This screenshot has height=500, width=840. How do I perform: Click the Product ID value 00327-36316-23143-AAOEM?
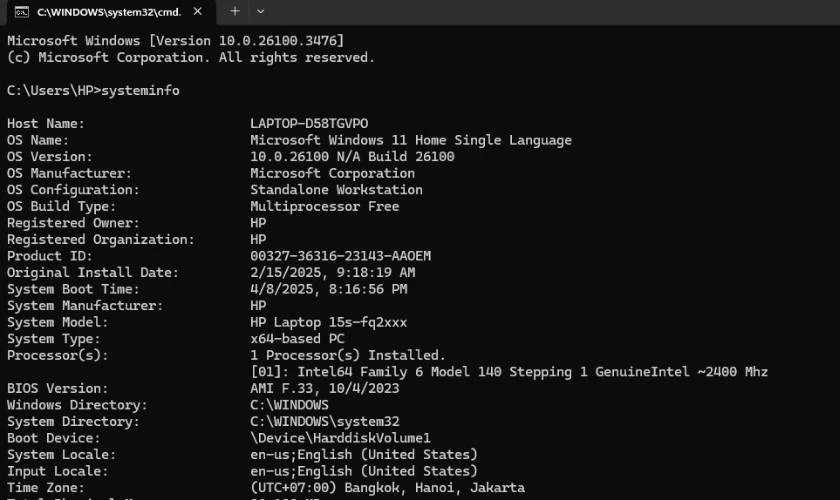pyautogui.click(x=340, y=256)
